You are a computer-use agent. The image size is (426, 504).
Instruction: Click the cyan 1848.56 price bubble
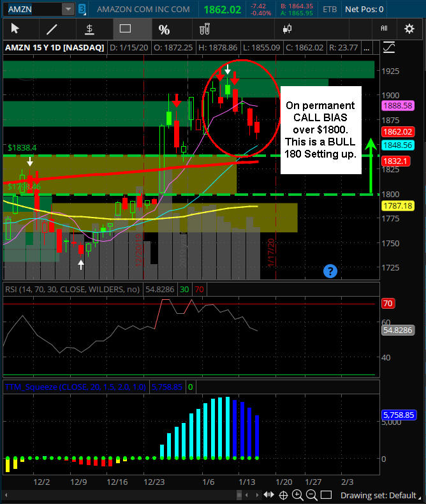[x=398, y=145]
